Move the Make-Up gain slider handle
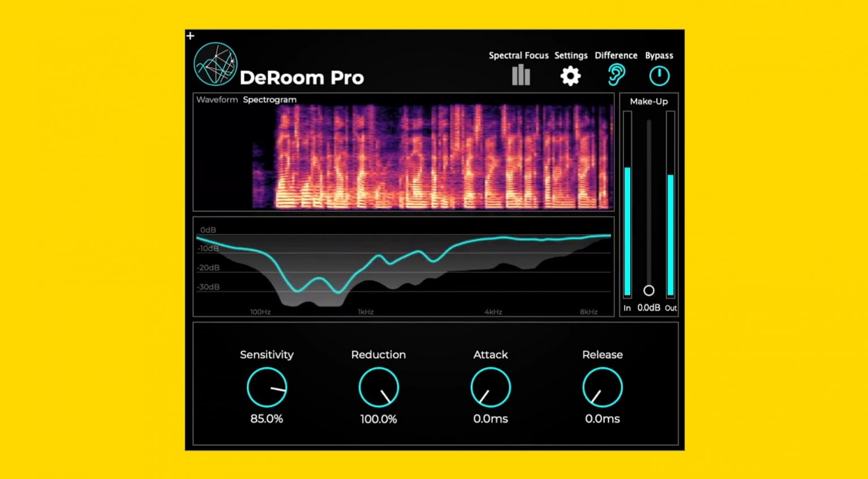This screenshot has height=479, width=868. 649,290
